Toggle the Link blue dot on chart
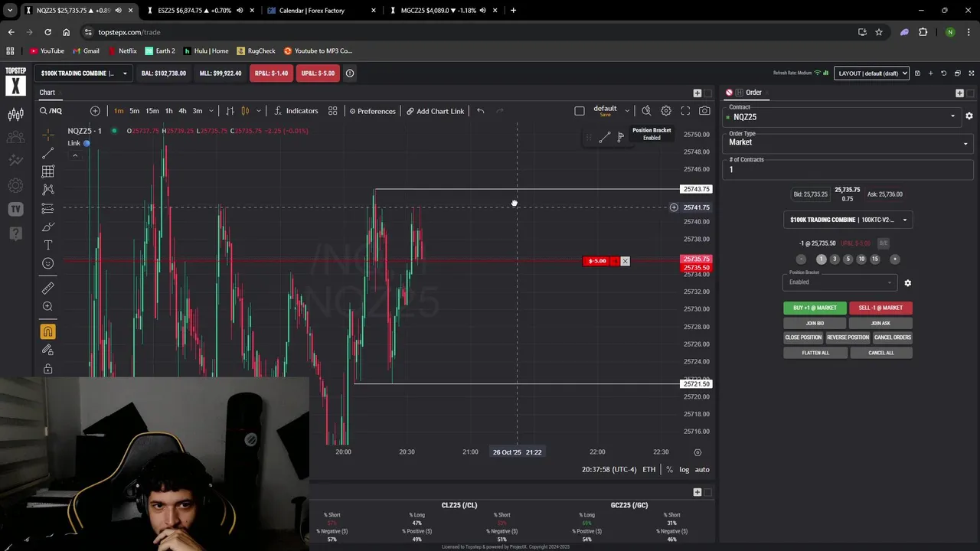The width and height of the screenshot is (980, 551). [x=87, y=143]
